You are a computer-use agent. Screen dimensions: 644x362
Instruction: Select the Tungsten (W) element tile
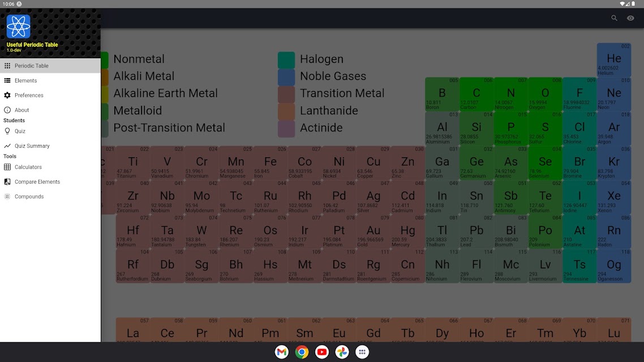coord(201,231)
